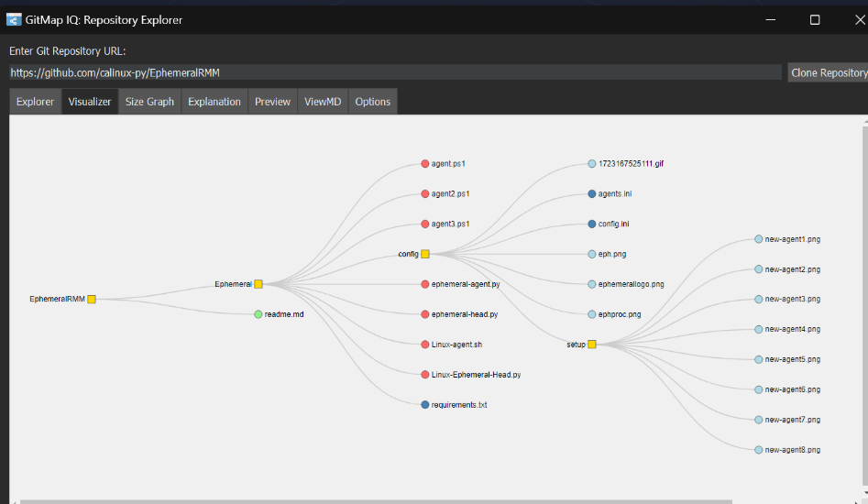Click the 'ephproc.png' label text

[x=620, y=314]
